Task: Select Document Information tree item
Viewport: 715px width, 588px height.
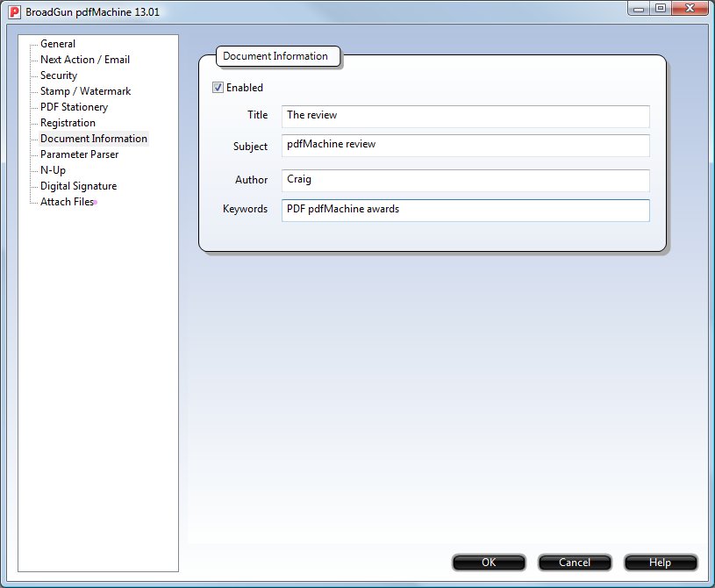Action: (x=94, y=139)
